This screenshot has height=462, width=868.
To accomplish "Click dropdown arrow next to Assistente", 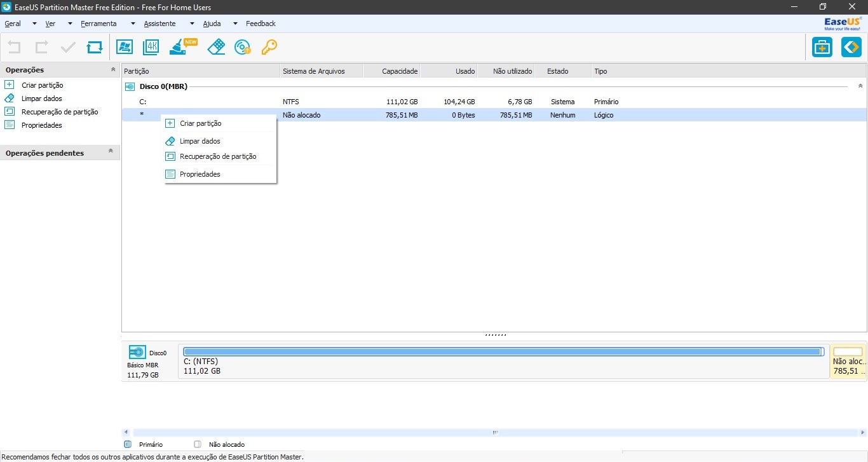I will [x=192, y=24].
